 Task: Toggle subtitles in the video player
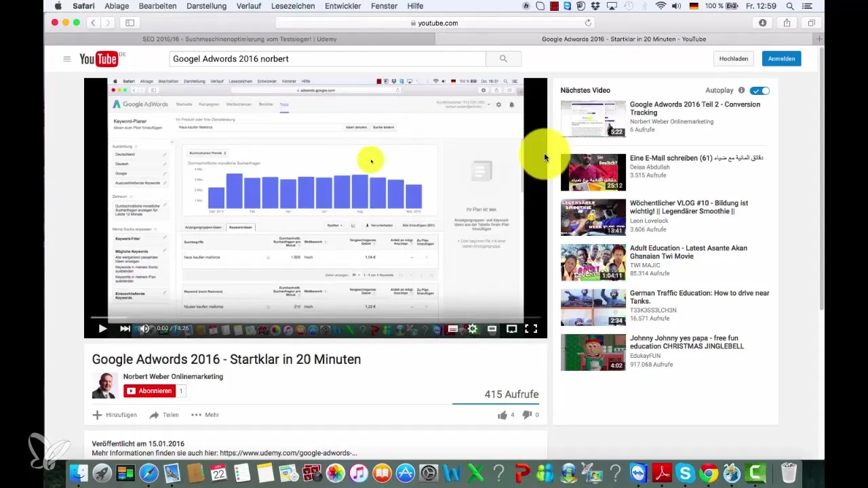click(453, 329)
